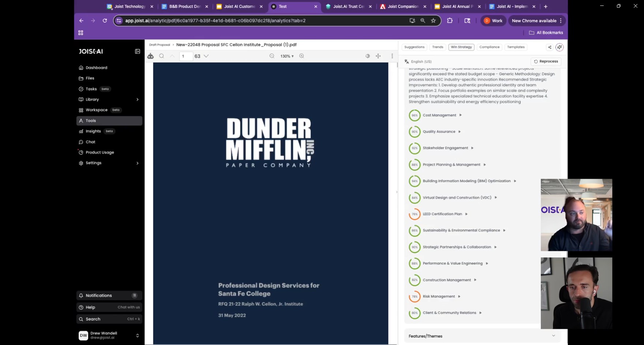Screen dimensions: 644x345
Task: Click the Draft Proposal breadcrumb
Action: tap(160, 45)
